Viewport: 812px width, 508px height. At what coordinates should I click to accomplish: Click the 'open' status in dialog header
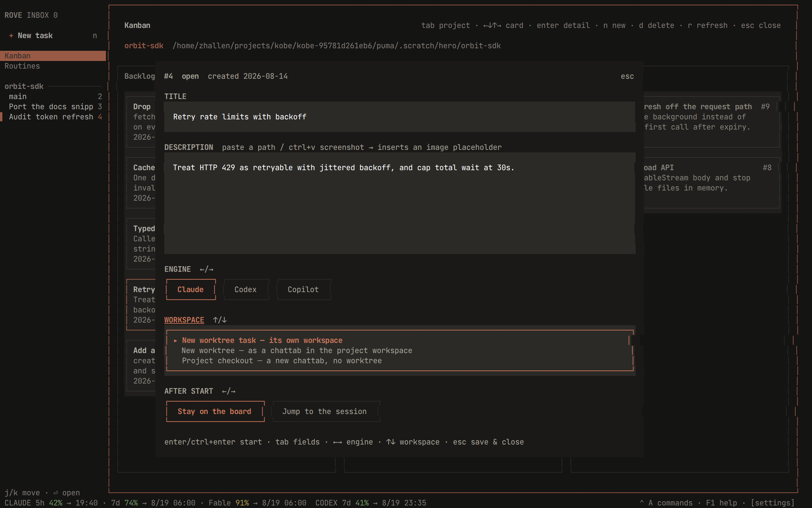click(190, 76)
